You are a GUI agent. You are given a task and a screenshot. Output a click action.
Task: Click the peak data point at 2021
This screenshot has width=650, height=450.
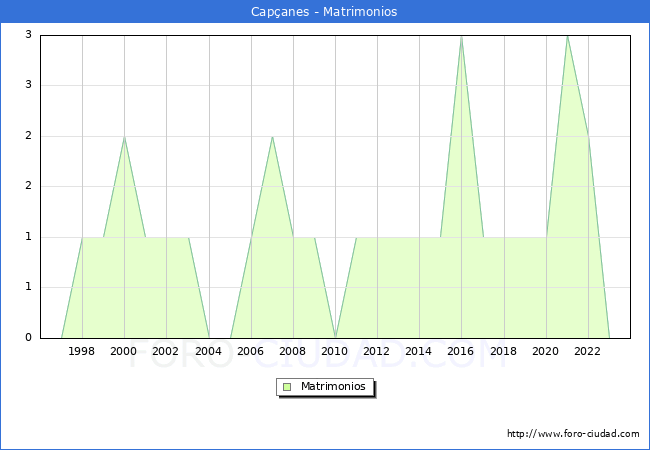click(567, 36)
